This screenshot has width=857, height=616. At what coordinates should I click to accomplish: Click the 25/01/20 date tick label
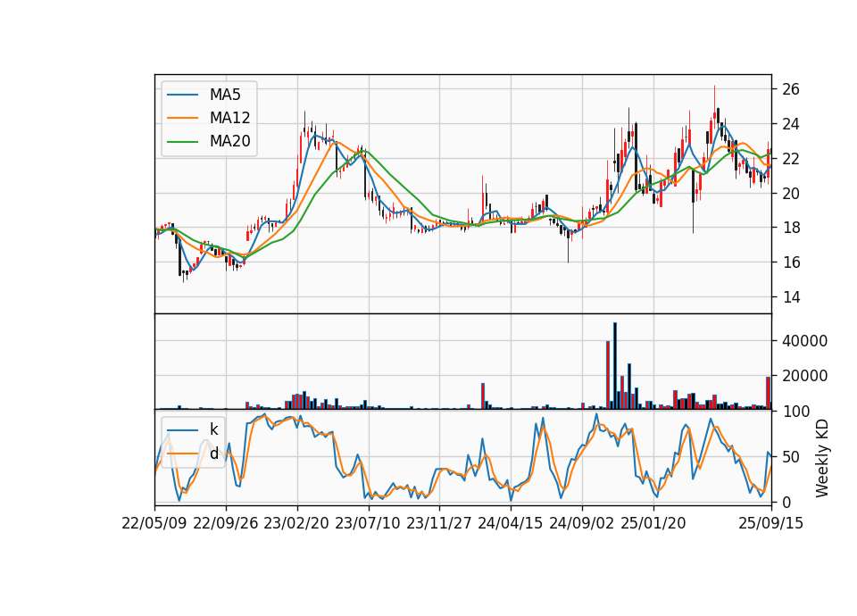point(653,523)
